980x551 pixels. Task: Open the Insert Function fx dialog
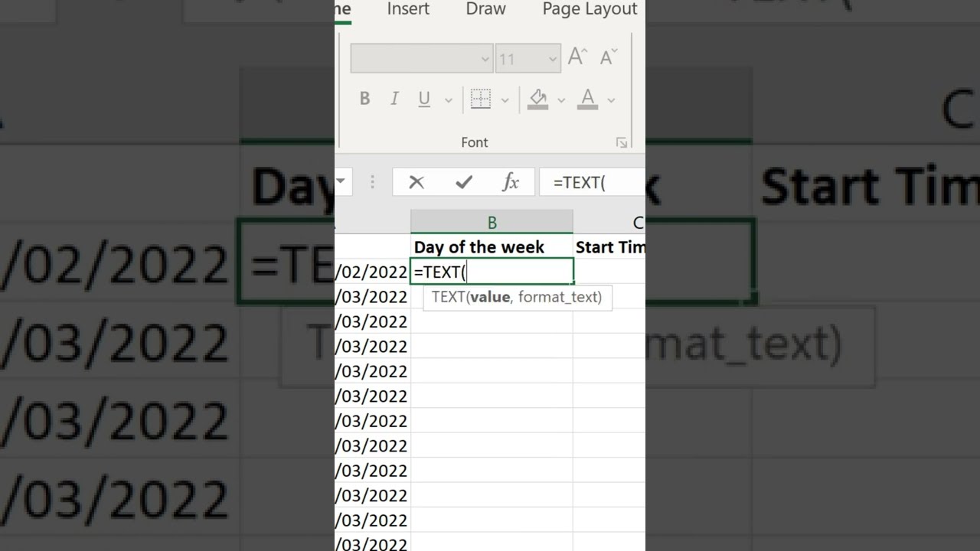511,182
